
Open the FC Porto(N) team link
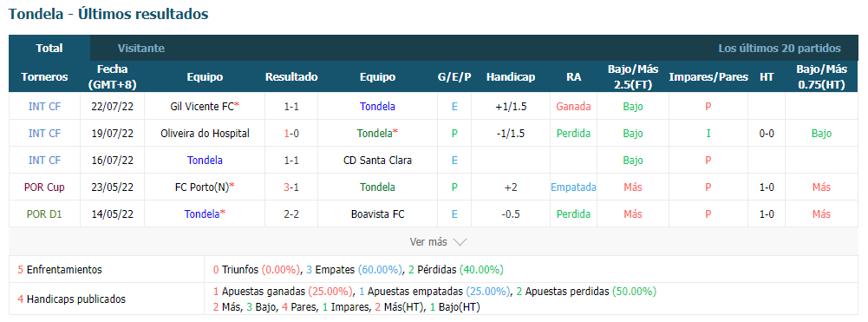pos(201,187)
